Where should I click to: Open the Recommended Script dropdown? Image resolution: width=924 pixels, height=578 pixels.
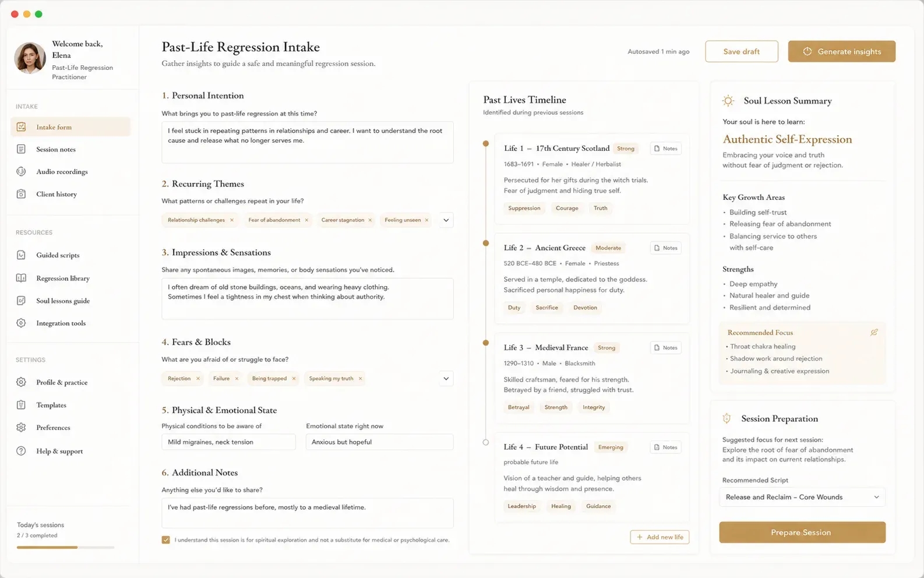802,497
